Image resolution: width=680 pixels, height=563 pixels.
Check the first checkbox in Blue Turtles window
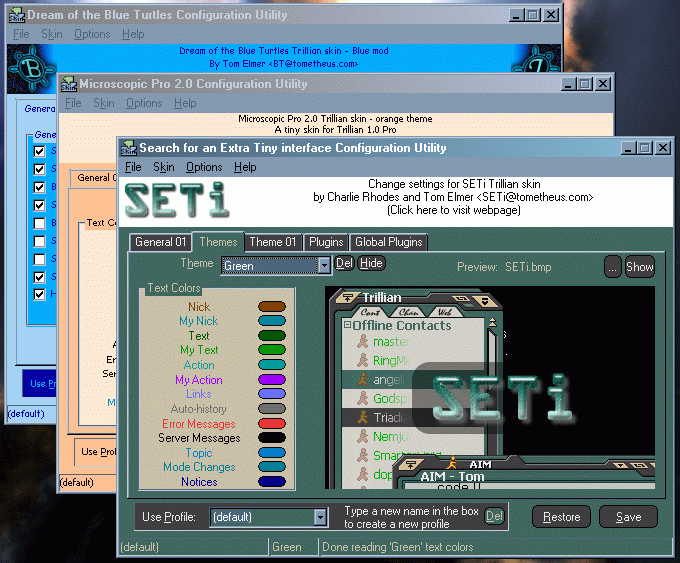coord(39,151)
